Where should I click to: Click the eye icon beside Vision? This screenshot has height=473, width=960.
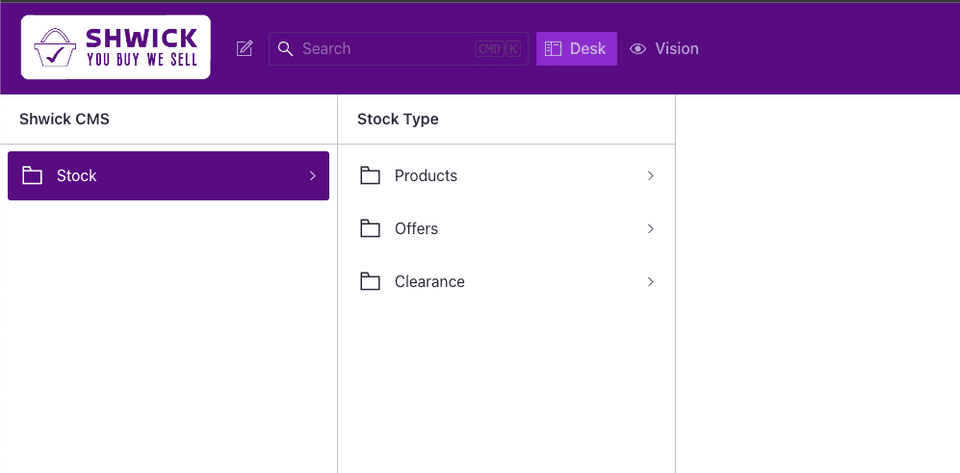pos(638,49)
